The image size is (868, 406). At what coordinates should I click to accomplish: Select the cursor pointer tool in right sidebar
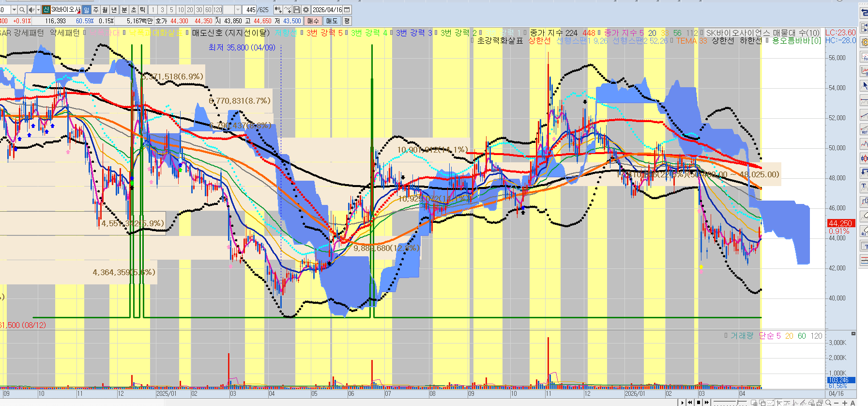click(864, 86)
